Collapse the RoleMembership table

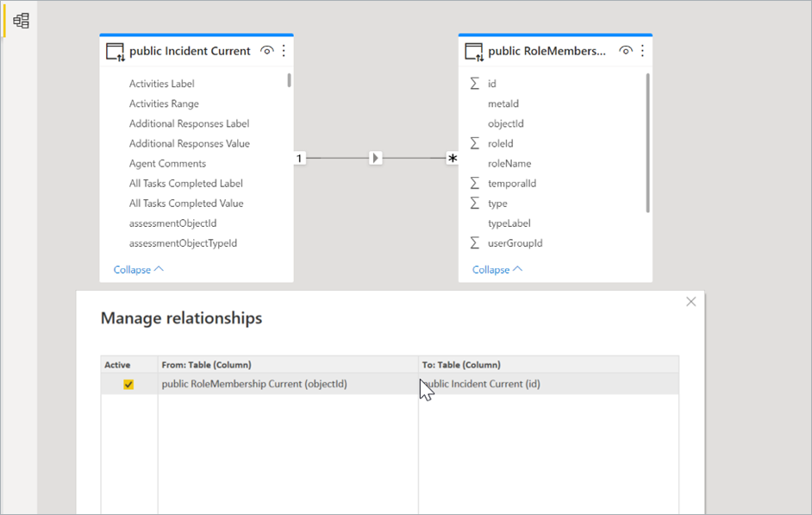tap(497, 270)
